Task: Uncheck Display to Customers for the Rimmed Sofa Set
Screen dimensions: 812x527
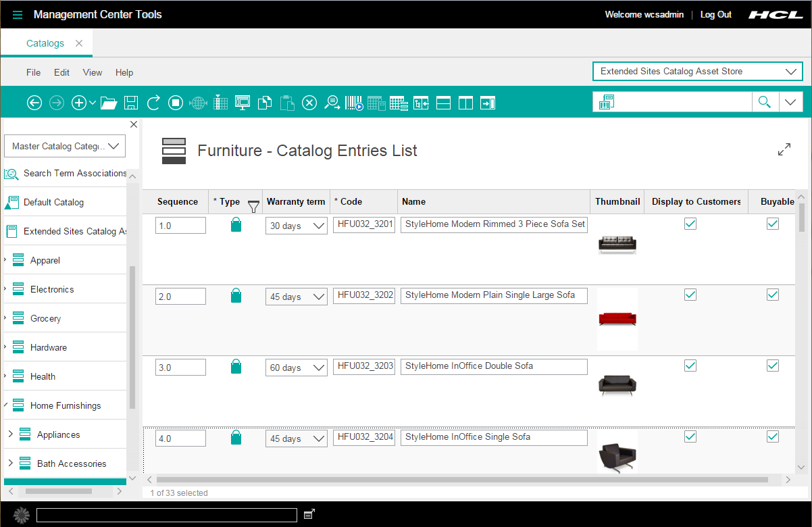Action: pyautogui.click(x=690, y=224)
